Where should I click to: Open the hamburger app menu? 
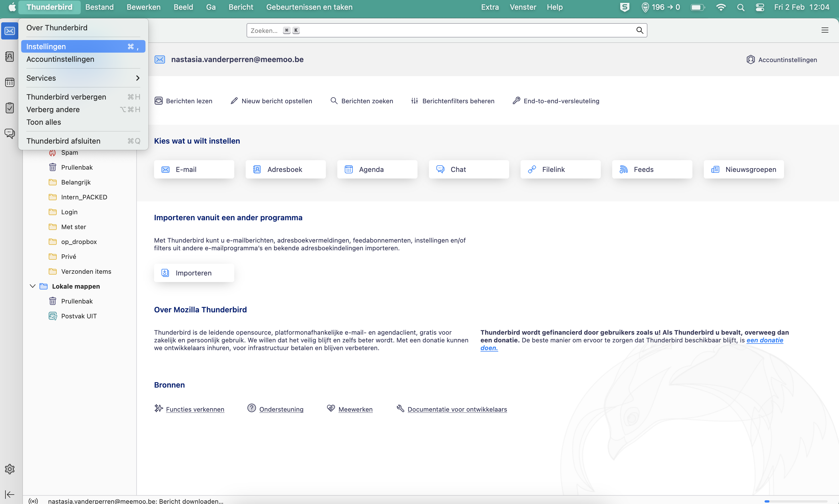point(825,30)
